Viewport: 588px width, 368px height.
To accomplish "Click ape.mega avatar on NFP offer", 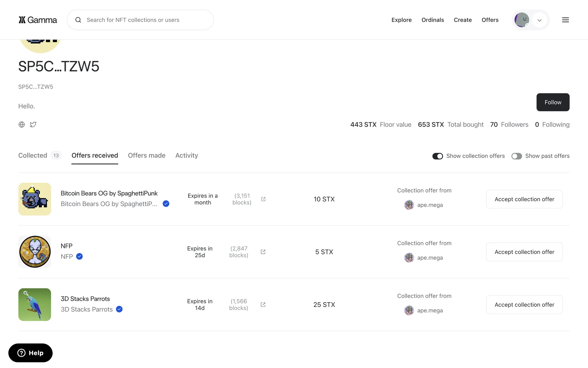I will [409, 258].
